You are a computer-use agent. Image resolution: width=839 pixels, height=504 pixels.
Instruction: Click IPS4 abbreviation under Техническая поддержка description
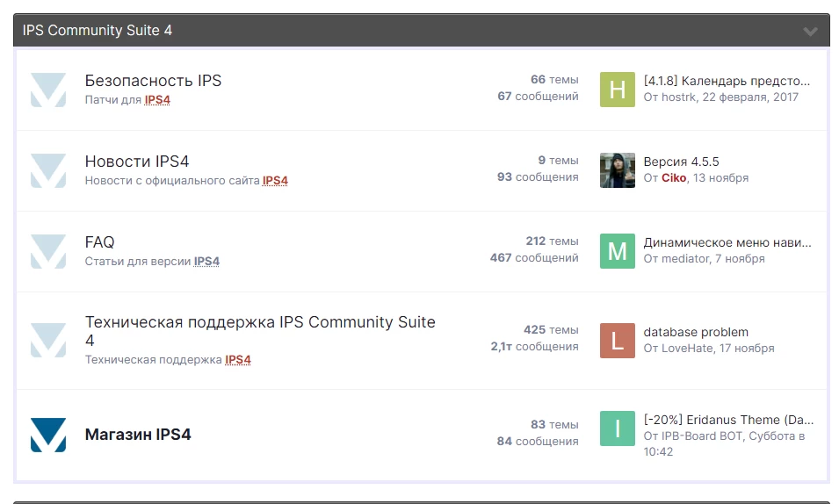[237, 359]
